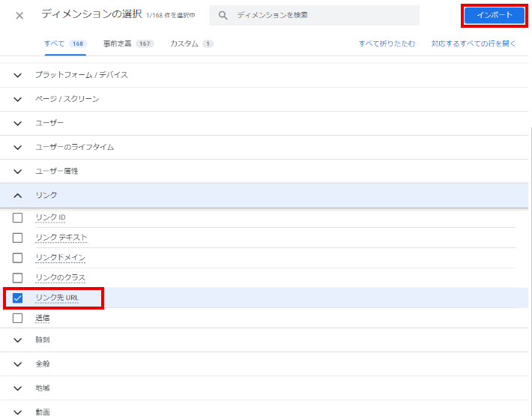
Task: Expand ユーザーのライフタイム chevron
Action: click(x=18, y=147)
